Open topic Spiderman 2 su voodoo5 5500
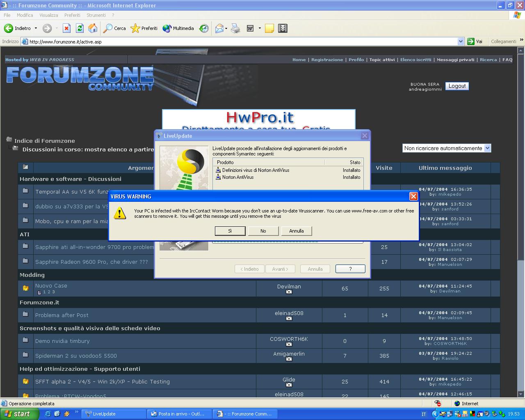This screenshot has width=525, height=420. 76,356
